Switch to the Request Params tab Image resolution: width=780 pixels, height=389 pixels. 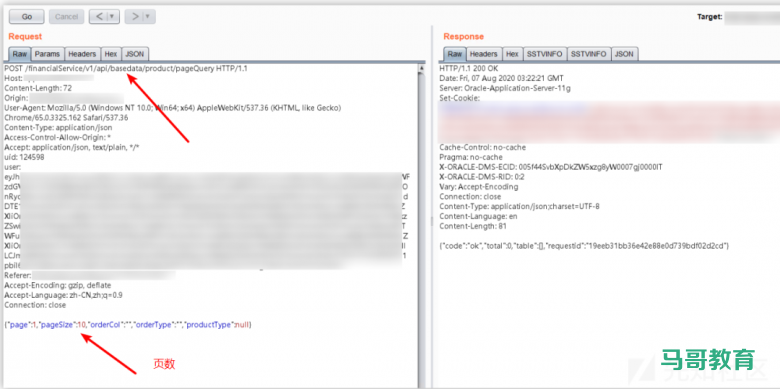point(47,54)
